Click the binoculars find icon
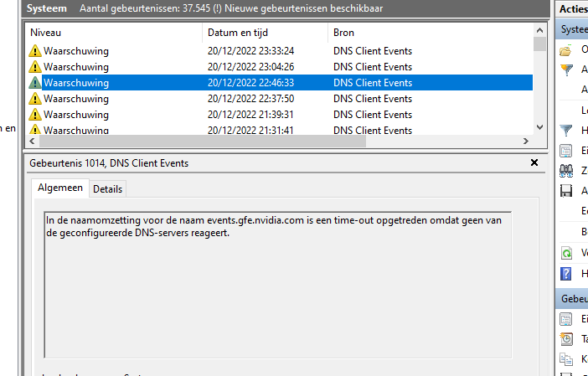Screen dimensions: 588x376 (x=566, y=171)
